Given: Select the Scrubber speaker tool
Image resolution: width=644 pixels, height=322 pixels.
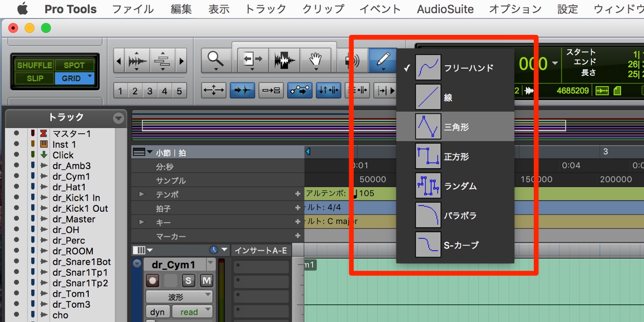Looking at the screenshot, I should 352,61.
